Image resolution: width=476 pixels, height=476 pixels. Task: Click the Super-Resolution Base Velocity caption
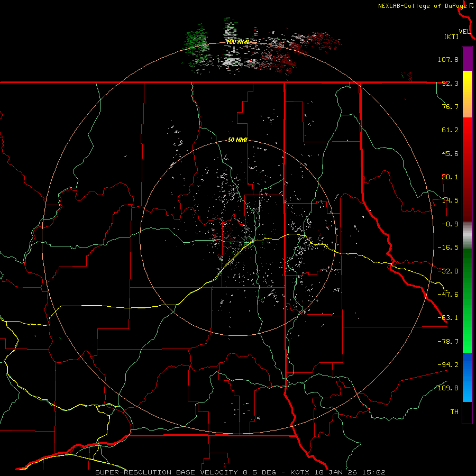pos(241,472)
